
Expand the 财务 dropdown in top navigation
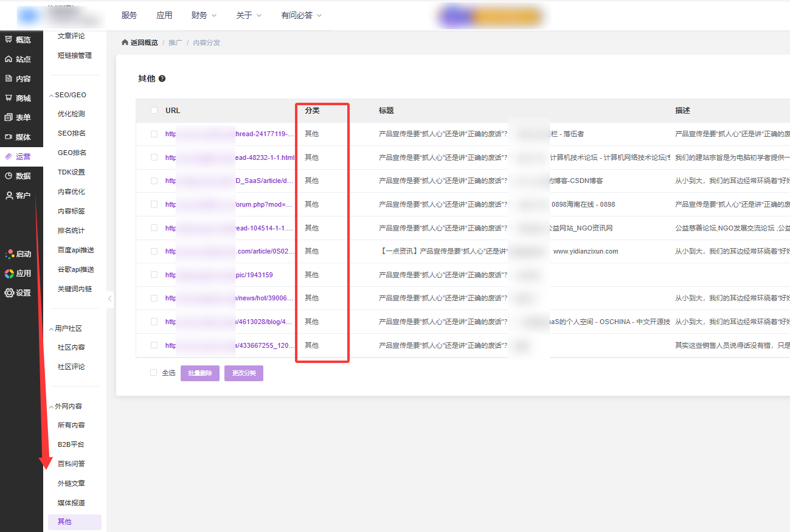pyautogui.click(x=203, y=15)
